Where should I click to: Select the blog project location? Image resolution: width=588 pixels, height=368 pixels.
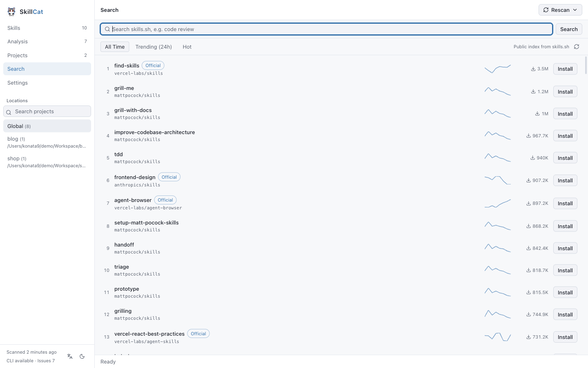(x=47, y=142)
